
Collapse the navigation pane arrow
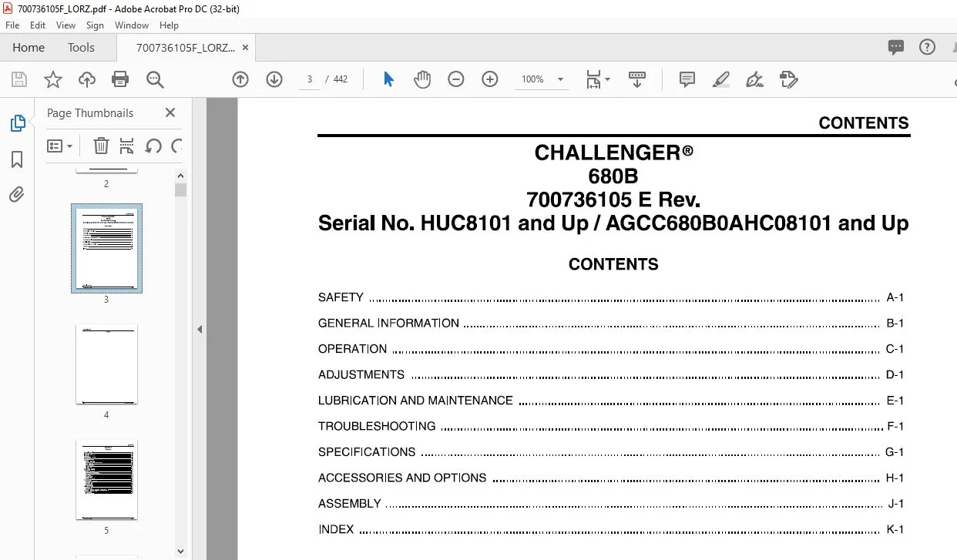199,330
